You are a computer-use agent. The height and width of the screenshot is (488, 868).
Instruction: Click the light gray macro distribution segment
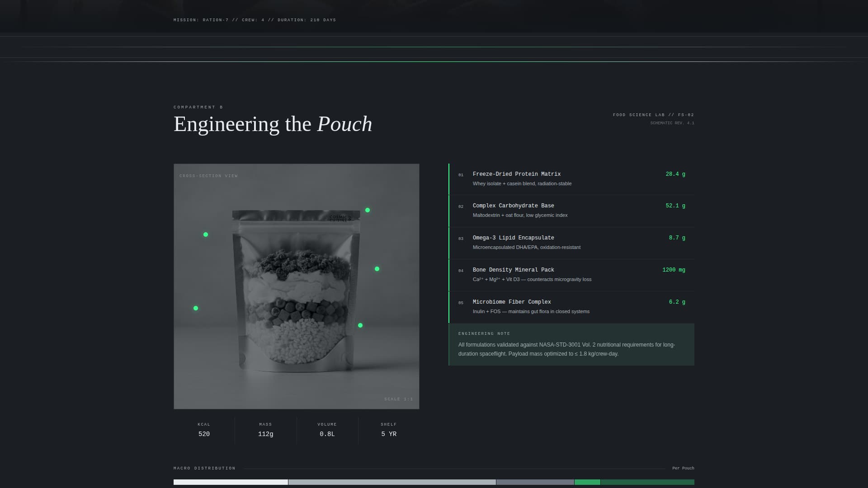(x=392, y=482)
